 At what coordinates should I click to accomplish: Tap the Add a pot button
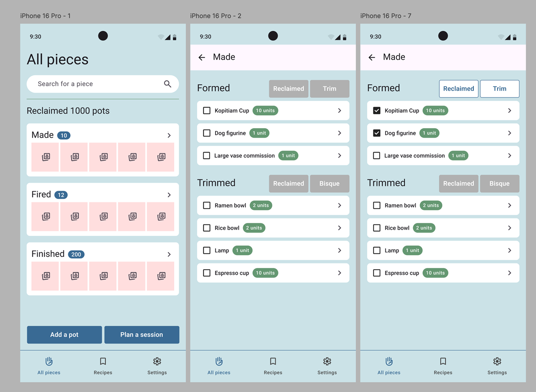click(x=64, y=335)
